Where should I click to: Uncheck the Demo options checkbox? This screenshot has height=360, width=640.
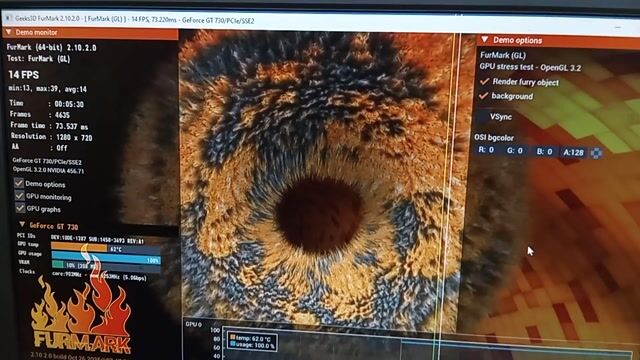pos(19,183)
